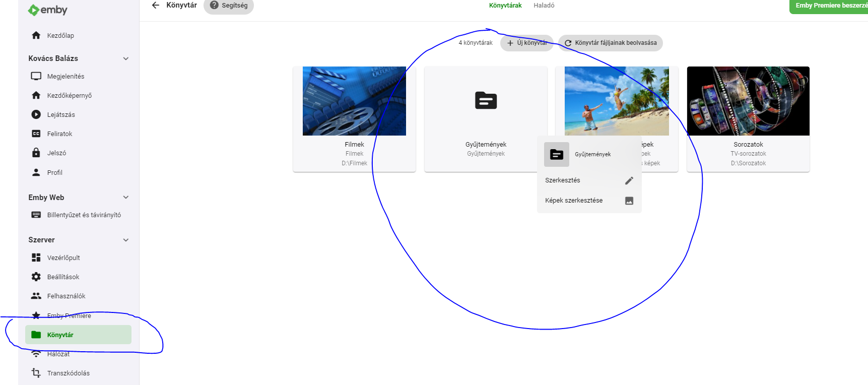Click the Transzkódolás text
Image resolution: width=868 pixels, height=385 pixels.
69,373
